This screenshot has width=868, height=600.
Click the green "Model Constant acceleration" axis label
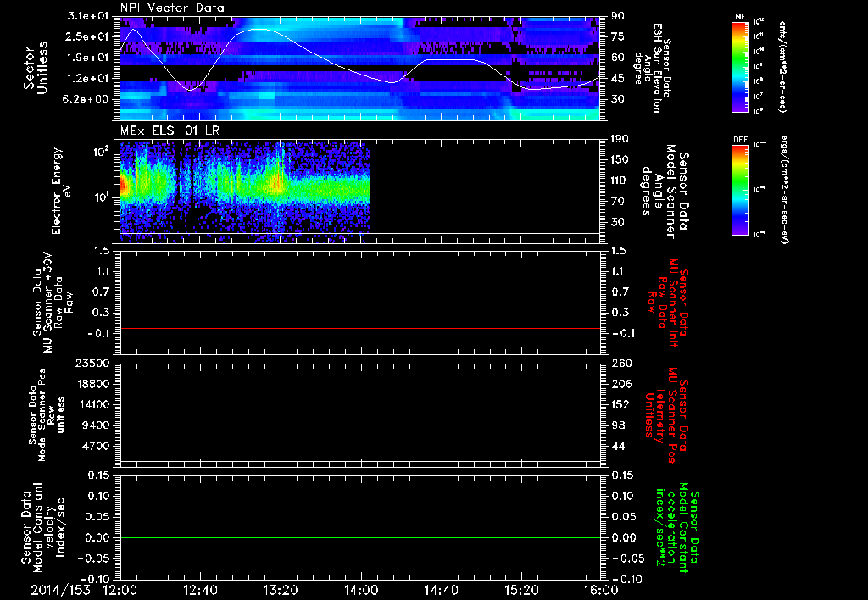coord(677,527)
